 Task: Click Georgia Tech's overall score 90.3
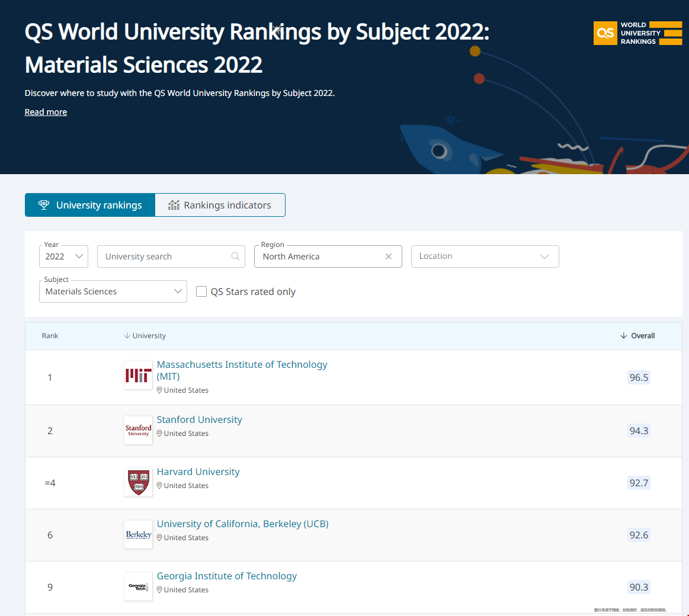click(x=639, y=587)
